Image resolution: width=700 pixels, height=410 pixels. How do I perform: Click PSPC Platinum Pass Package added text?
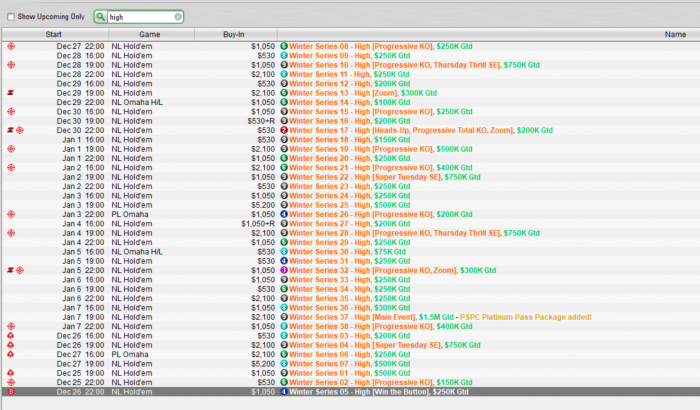tap(525, 317)
